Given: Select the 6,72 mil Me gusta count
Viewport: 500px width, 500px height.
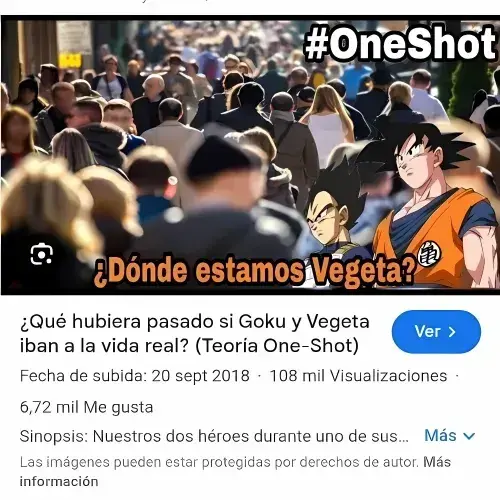Looking at the screenshot, I should [x=86, y=407].
